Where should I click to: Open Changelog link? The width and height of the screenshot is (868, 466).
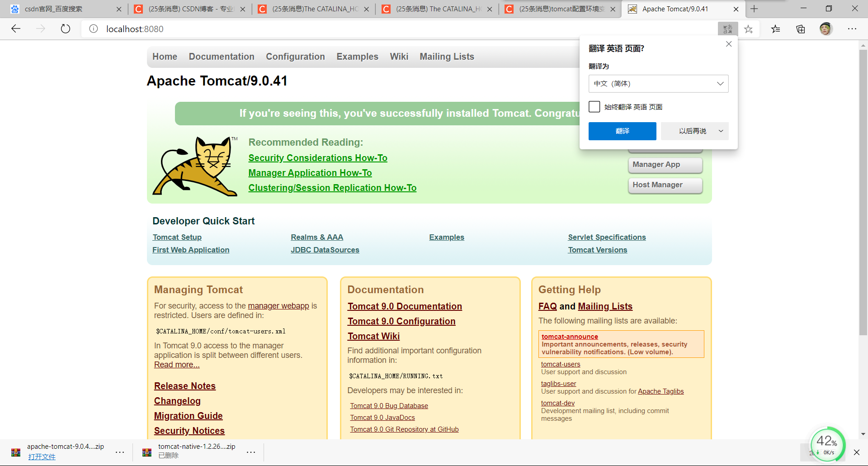tap(177, 401)
